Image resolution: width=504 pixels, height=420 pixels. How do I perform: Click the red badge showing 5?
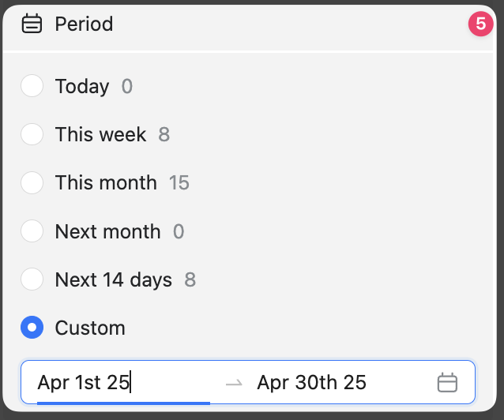click(x=480, y=24)
